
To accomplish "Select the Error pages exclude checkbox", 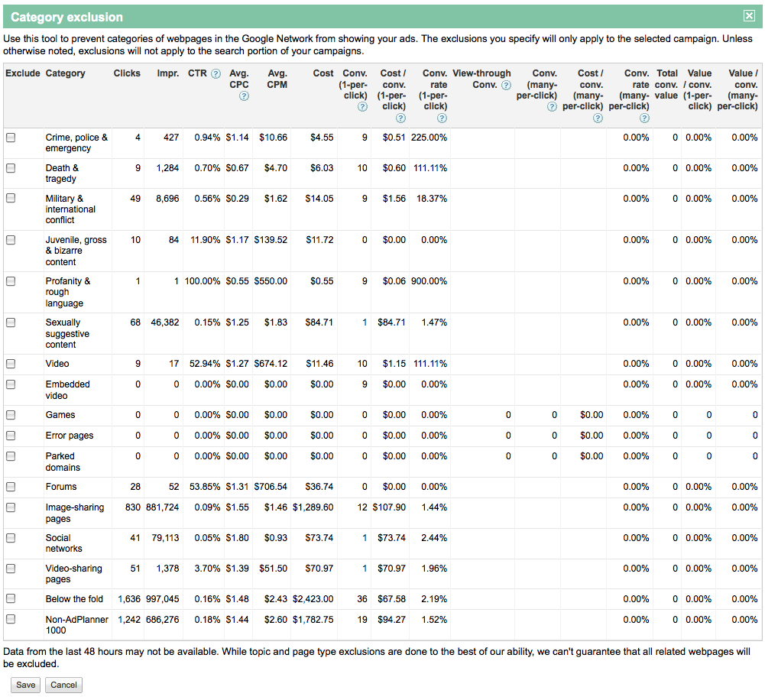I will pos(11,436).
